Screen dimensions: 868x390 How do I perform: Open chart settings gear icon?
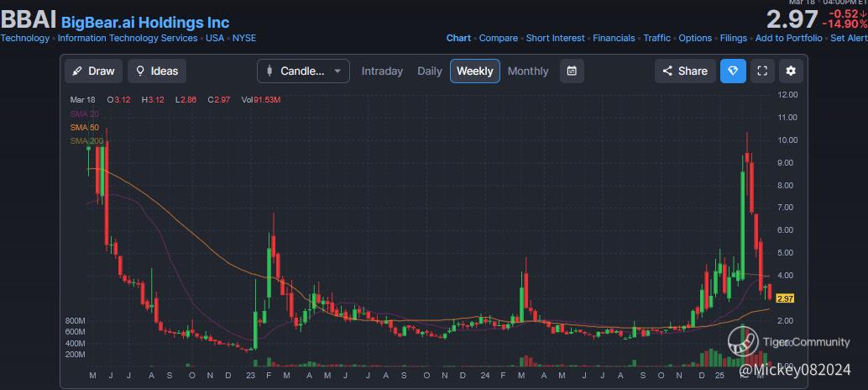pyautogui.click(x=791, y=71)
